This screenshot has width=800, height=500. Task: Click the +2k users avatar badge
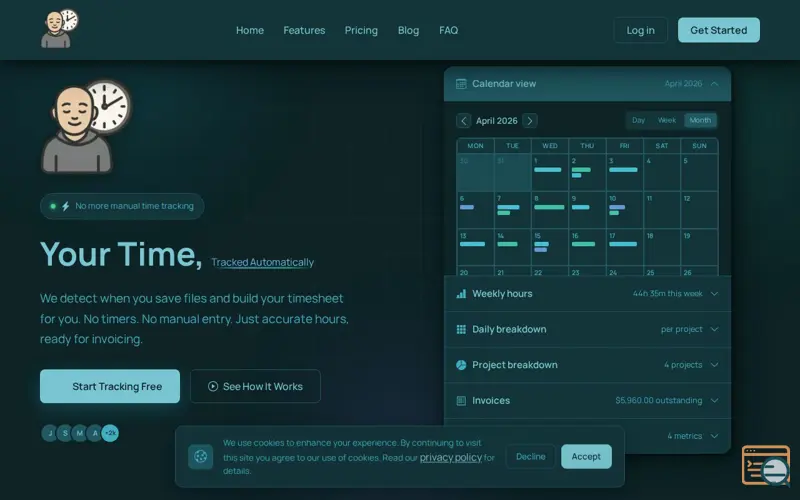click(110, 433)
